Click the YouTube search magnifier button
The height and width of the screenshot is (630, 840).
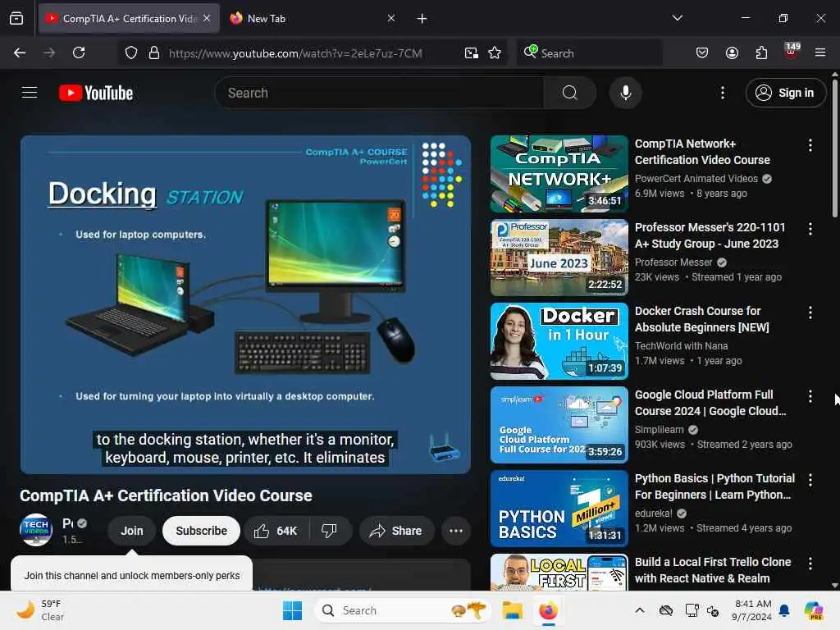pos(570,93)
